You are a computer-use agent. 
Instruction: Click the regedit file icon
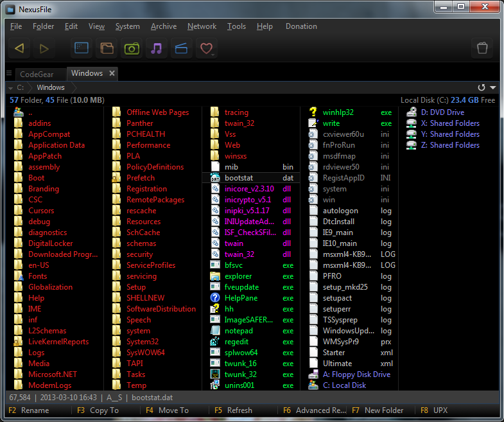click(x=214, y=342)
